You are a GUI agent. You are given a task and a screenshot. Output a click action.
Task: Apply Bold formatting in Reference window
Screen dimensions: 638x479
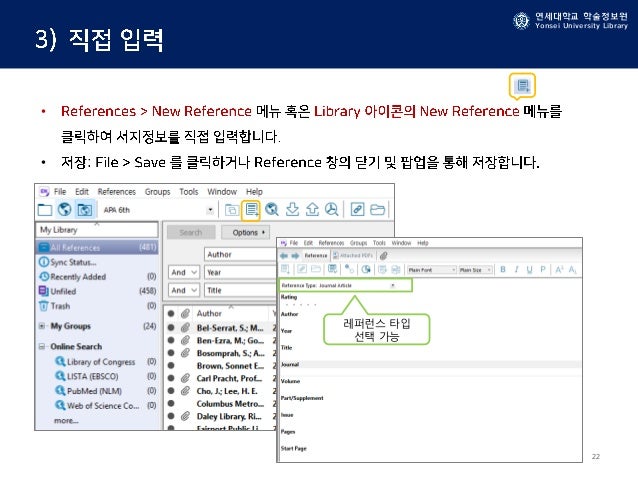pyautogui.click(x=502, y=270)
